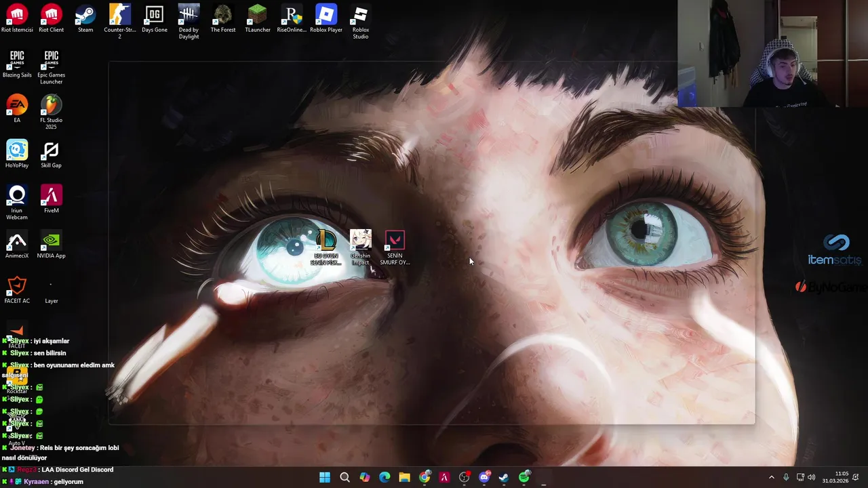
Task: Select the Steam desktop icon
Action: tap(85, 19)
